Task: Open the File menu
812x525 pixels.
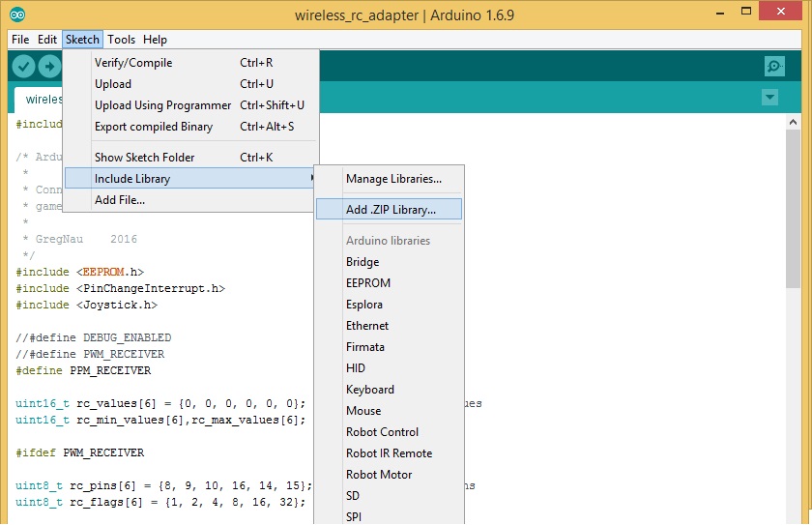Action: pyautogui.click(x=20, y=40)
